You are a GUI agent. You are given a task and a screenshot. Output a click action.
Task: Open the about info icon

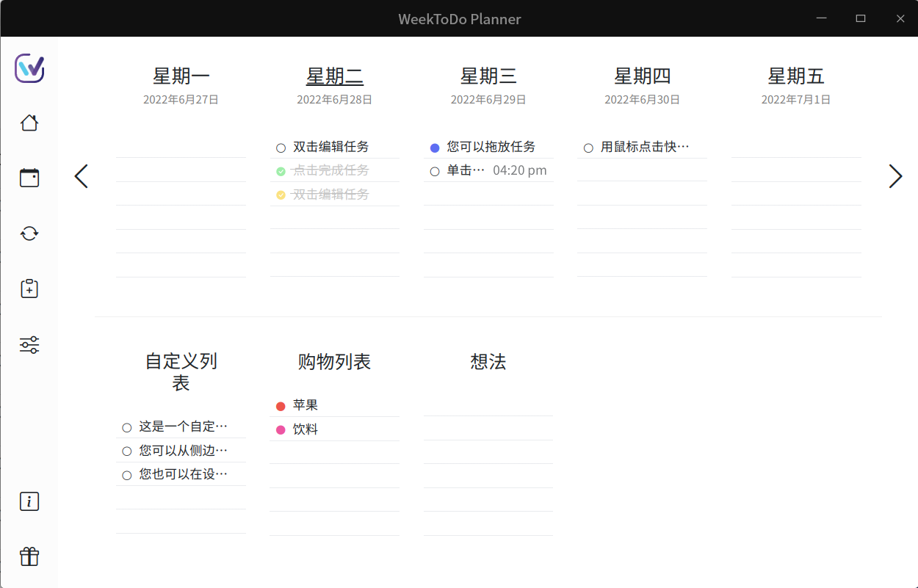click(29, 501)
